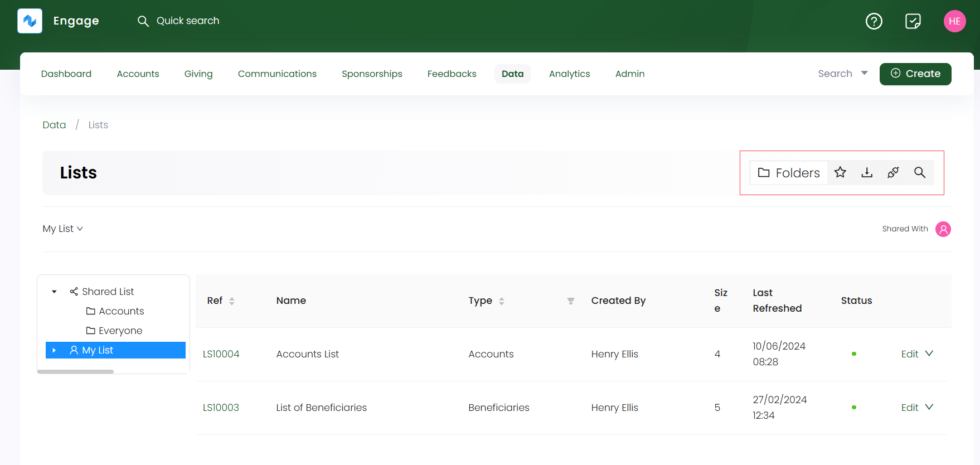Click the Lists breadcrumb

[98, 125]
